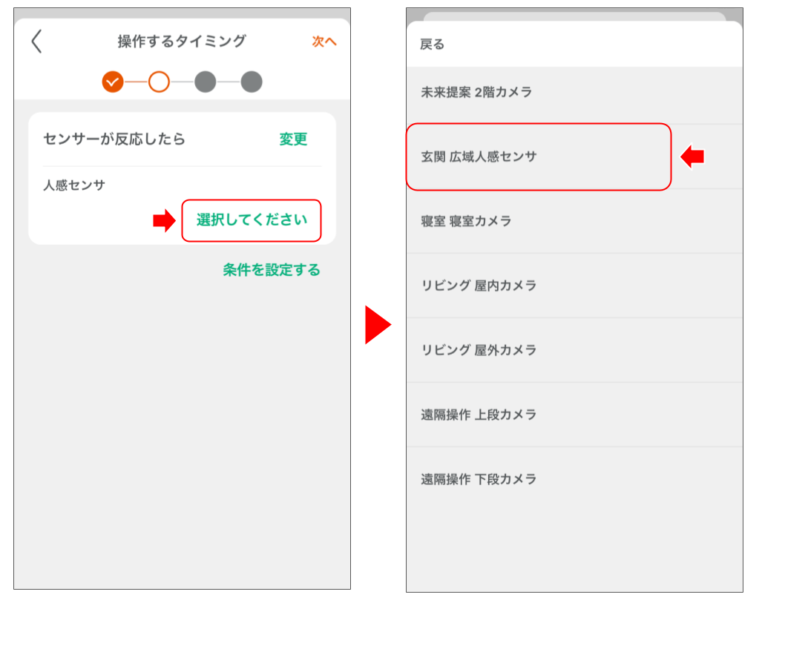Open the 選択してください selection dropdown
This screenshot has width=785, height=672.
click(251, 220)
